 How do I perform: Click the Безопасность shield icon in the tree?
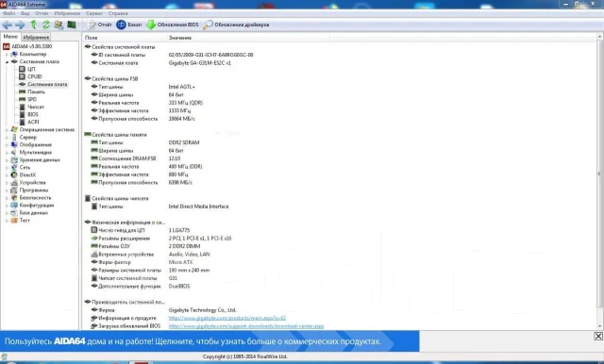click(14, 197)
